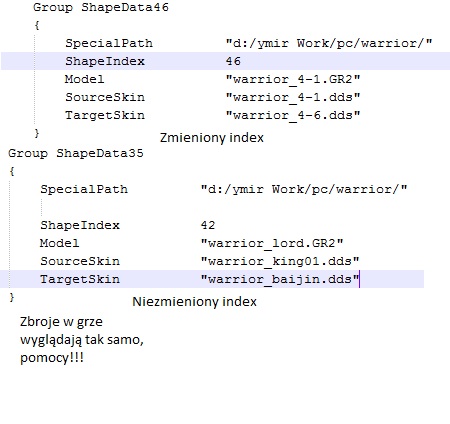Click the first SpecialPath path string

(329, 43)
